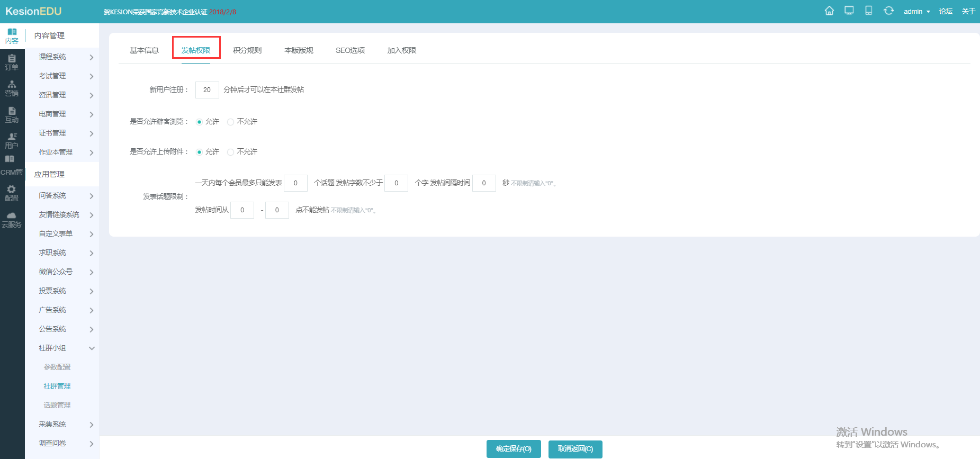The width and height of the screenshot is (980, 459).
Task: Click the 新用户注册 minutes input field
Action: point(207,90)
